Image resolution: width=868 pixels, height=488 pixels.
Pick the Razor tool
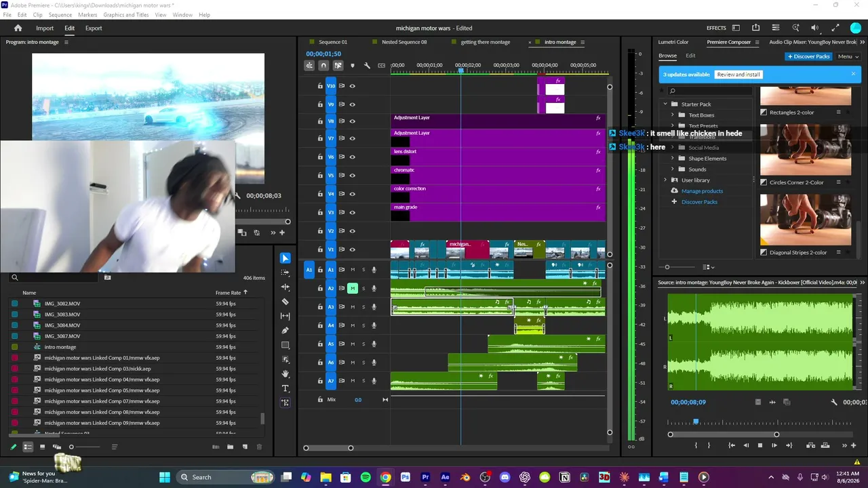pos(285,302)
